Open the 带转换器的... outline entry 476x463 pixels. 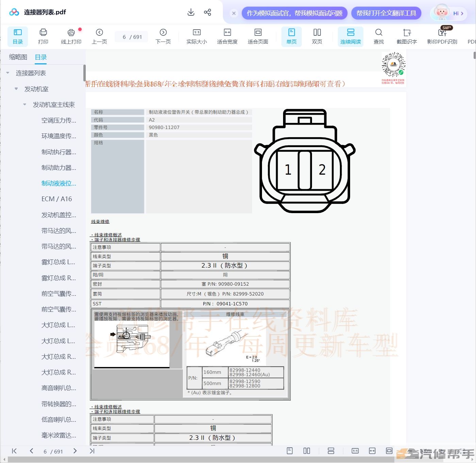pos(59,404)
